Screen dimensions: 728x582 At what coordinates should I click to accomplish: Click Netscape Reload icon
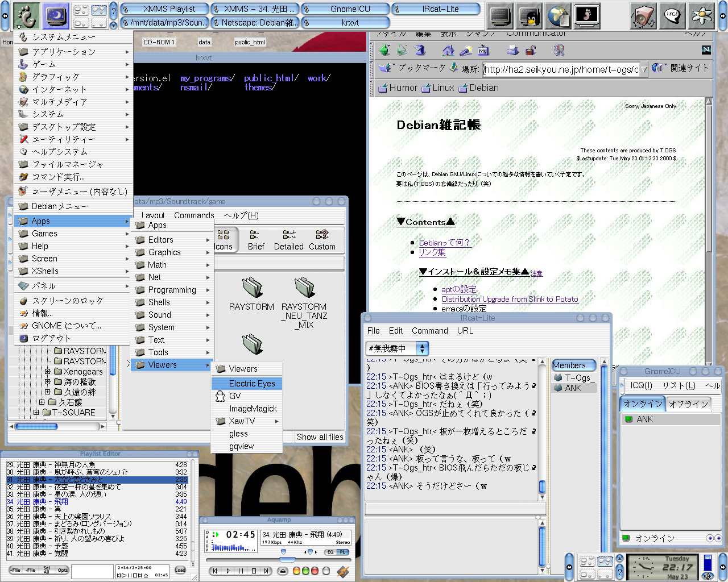coord(420,51)
